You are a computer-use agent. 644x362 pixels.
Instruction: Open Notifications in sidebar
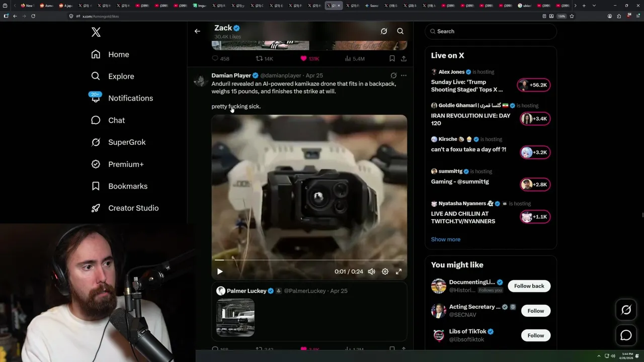click(x=122, y=98)
